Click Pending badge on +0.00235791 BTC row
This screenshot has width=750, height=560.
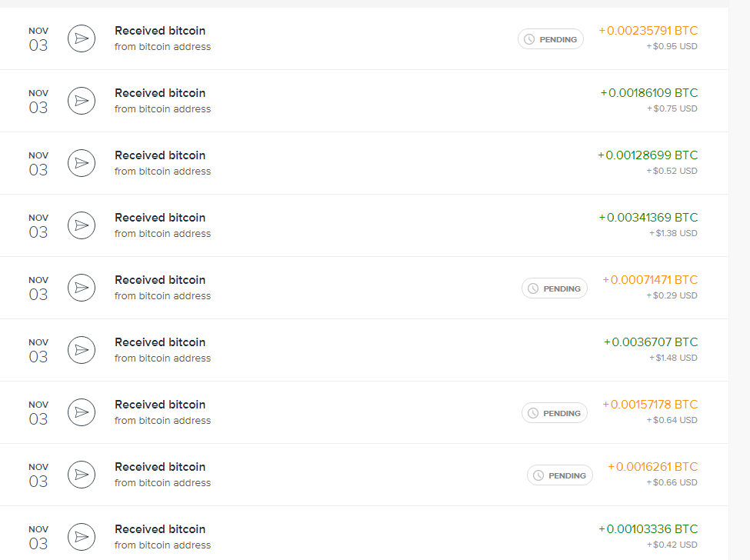click(x=551, y=39)
